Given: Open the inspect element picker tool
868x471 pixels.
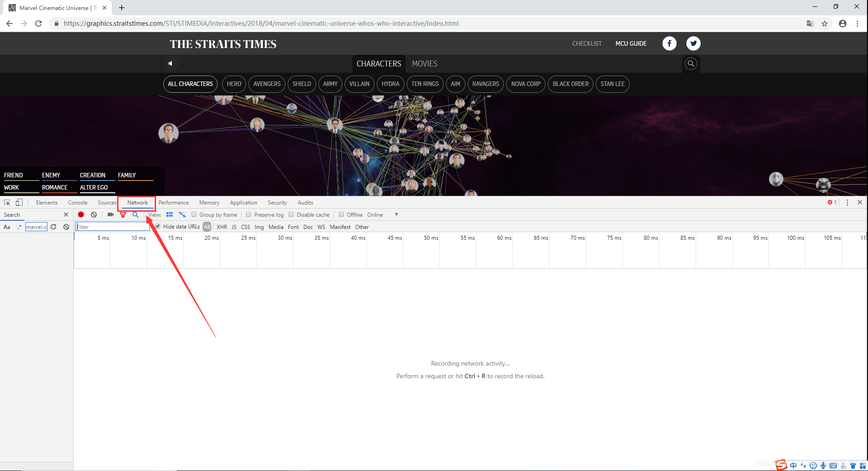Looking at the screenshot, I should pyautogui.click(x=7, y=203).
